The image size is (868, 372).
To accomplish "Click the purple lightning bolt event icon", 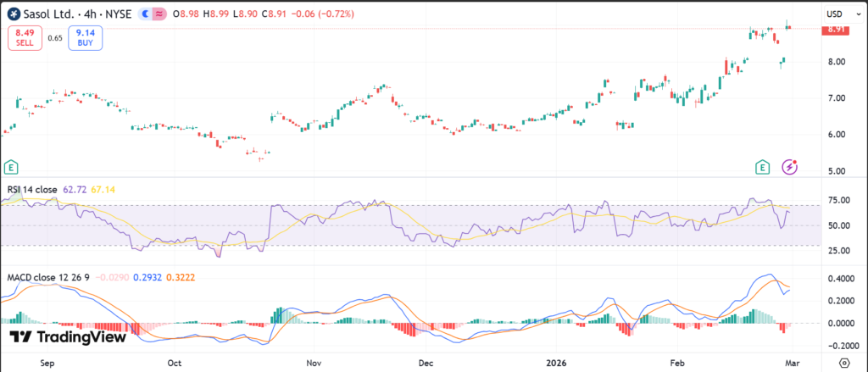I will [790, 167].
